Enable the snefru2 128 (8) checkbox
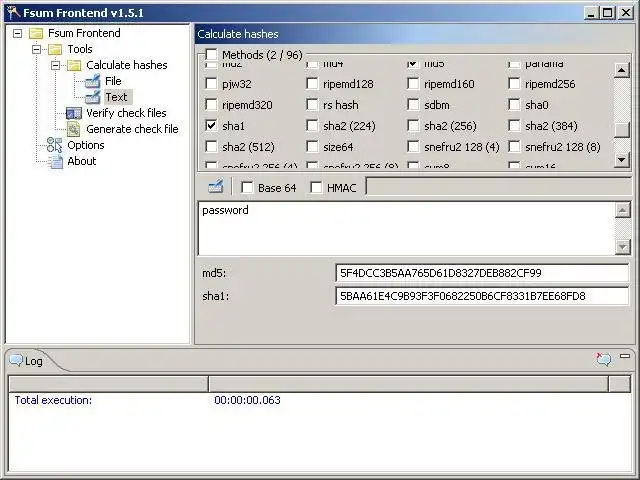640x480 pixels. (x=514, y=146)
